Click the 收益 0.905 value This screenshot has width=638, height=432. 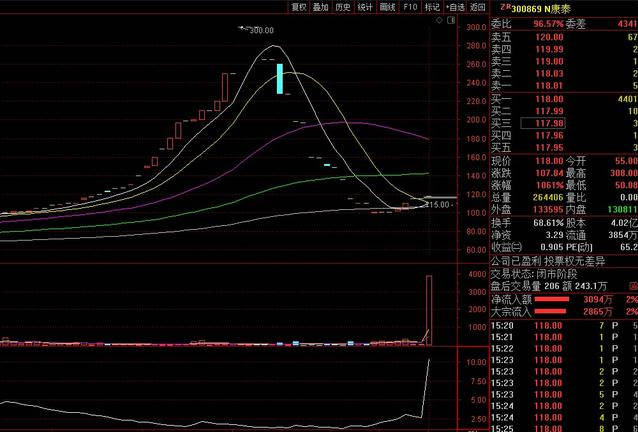point(552,247)
